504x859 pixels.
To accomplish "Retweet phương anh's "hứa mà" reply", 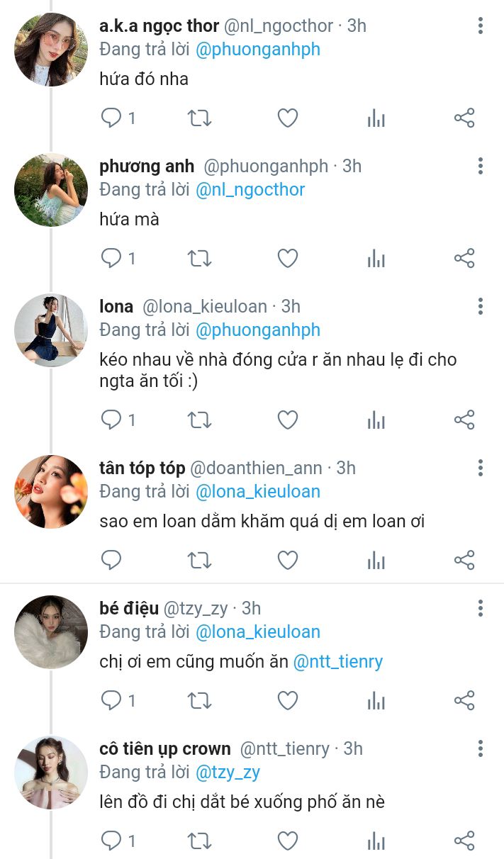I will (200, 259).
